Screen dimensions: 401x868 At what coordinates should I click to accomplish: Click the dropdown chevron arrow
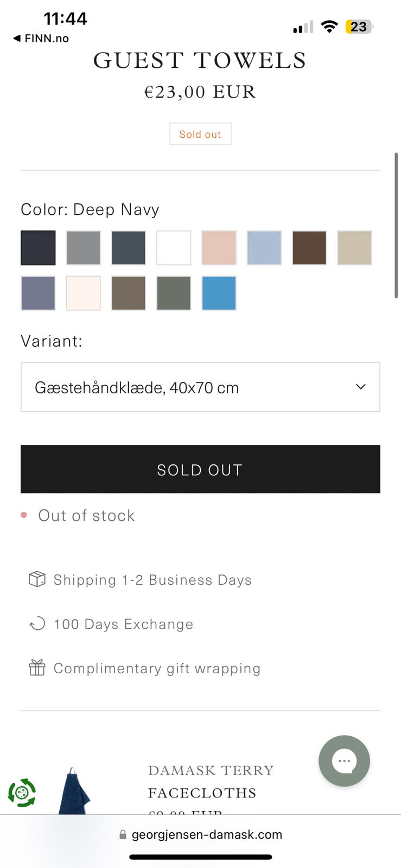(x=360, y=387)
